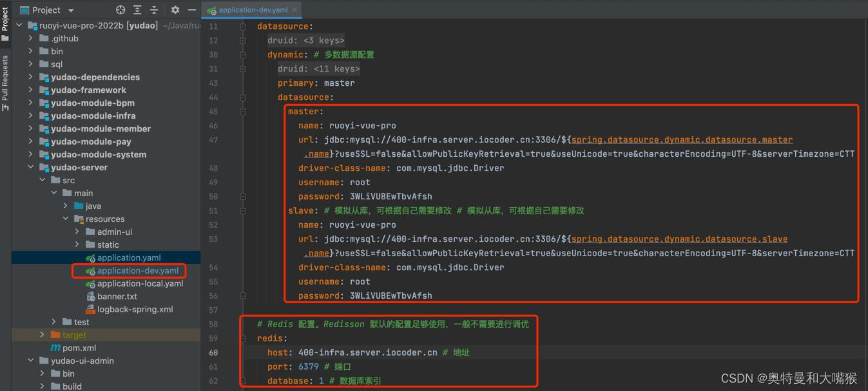Click the Project tool window stripe icon
The image size is (868, 391).
coord(5,21)
